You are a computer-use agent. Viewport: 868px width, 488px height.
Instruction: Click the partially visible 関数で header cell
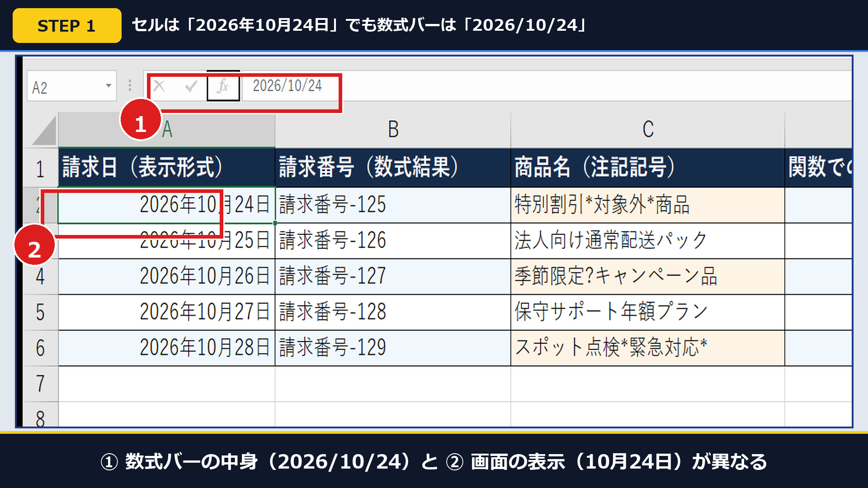(819, 168)
